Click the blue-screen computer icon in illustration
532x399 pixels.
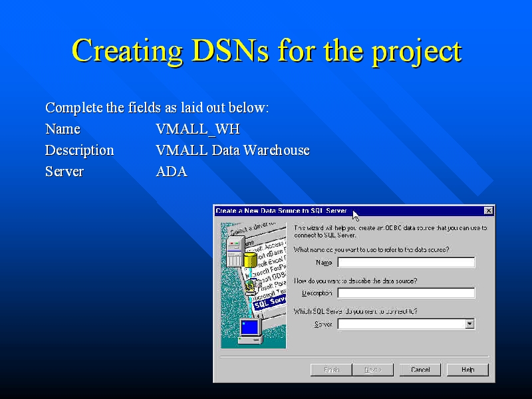pos(249,330)
